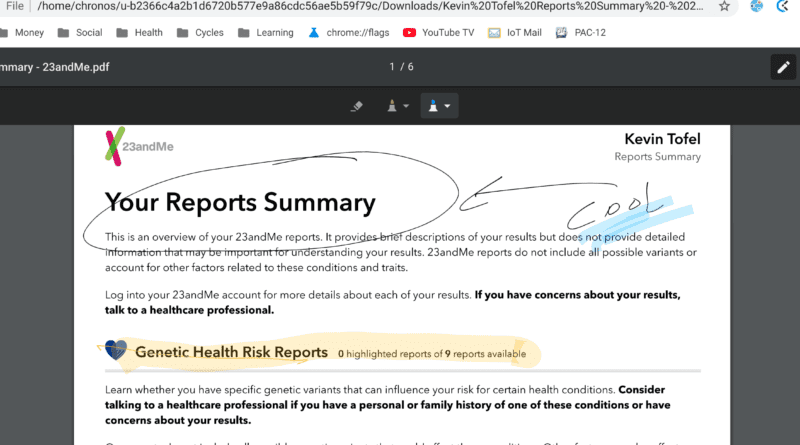Select the highlighter annotation tool
Screen dimensions: 800x445
(x=433, y=106)
